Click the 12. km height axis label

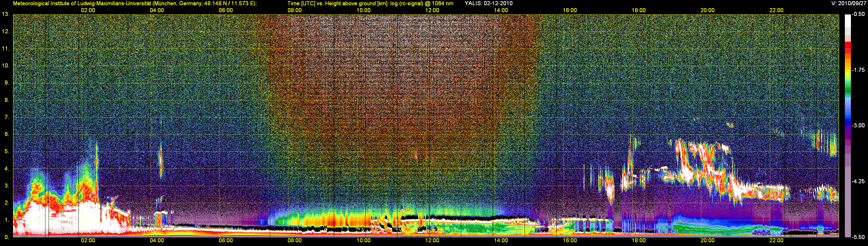click(5, 31)
